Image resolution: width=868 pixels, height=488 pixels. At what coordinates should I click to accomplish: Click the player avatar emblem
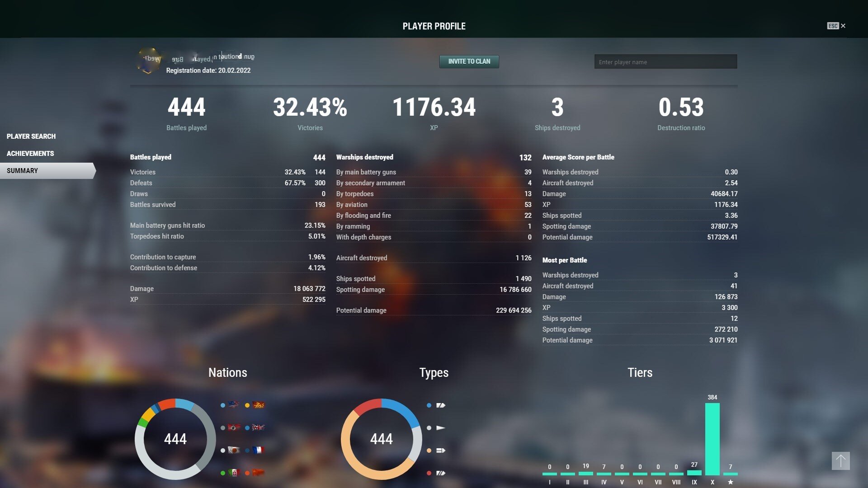(148, 61)
